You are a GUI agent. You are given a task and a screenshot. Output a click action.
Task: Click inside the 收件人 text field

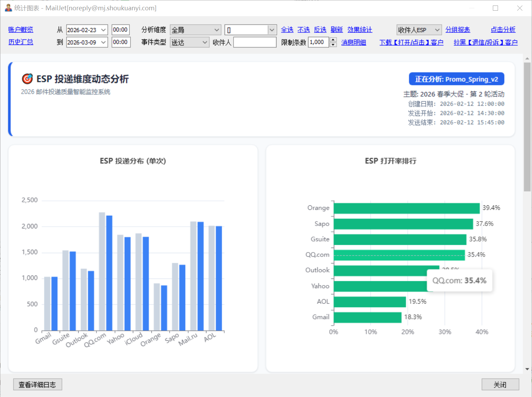(x=254, y=43)
